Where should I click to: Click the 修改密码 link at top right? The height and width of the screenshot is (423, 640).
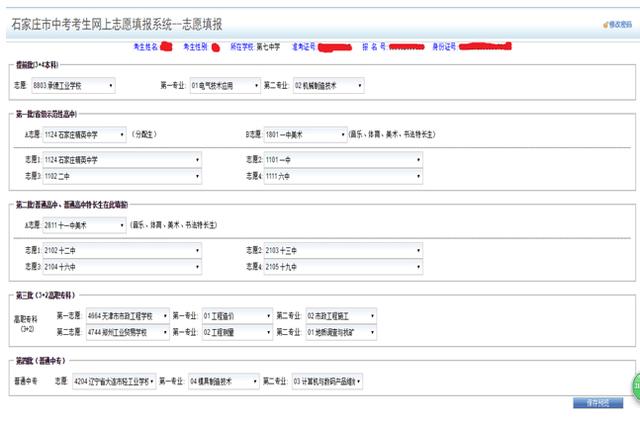pyautogui.click(x=618, y=24)
